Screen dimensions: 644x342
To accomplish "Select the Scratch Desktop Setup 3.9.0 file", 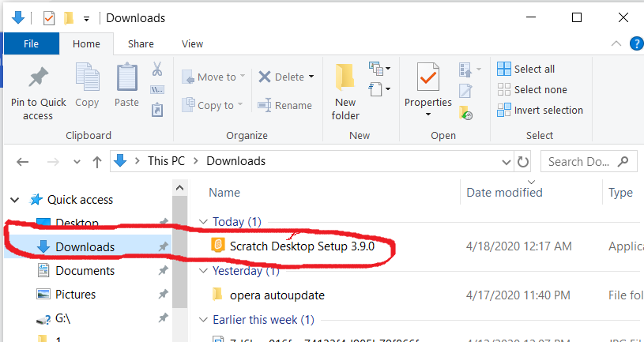I will [302, 246].
